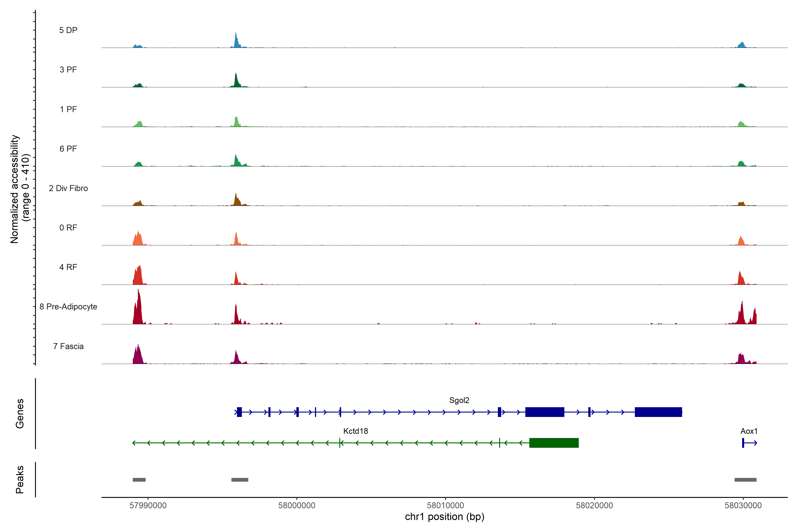The height and width of the screenshot is (532, 798).
Task: Click the 58030000 axis tick label
Action: 743,506
